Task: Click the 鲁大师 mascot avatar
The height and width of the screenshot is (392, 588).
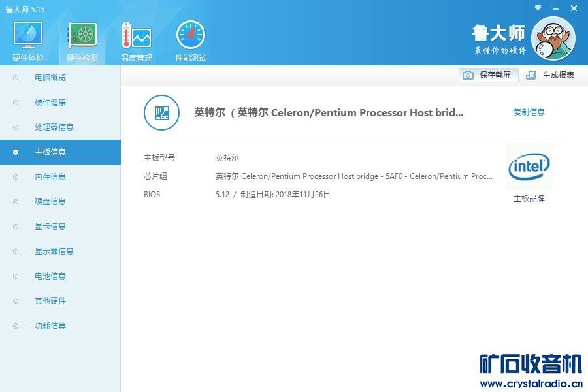Action: tap(553, 39)
